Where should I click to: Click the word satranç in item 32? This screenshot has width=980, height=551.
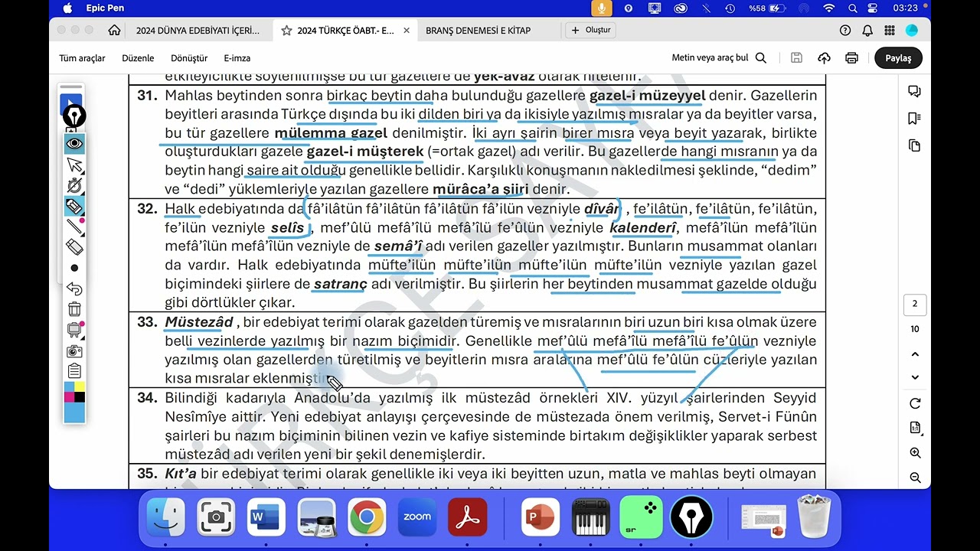coord(341,284)
